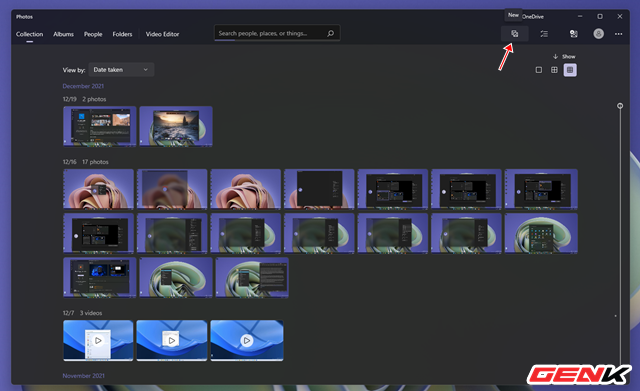Jump to November 2021 heading
Screen dimensions: 640x391
[83, 376]
